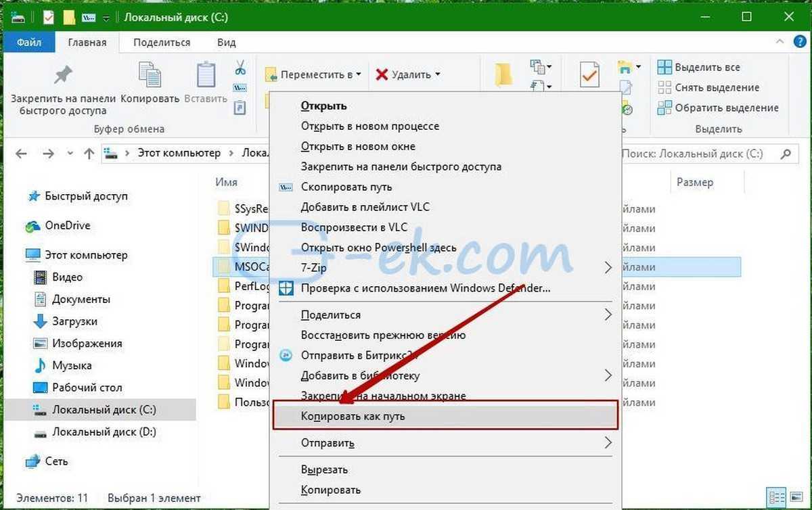The height and width of the screenshot is (510, 812).
Task: Click the Back navigation arrow
Action: (x=21, y=154)
